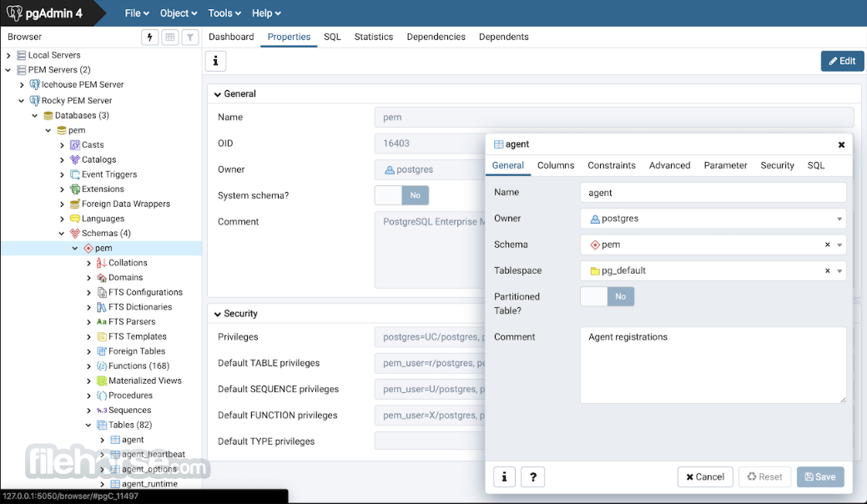Click the info button in agent dialog footer

504,477
